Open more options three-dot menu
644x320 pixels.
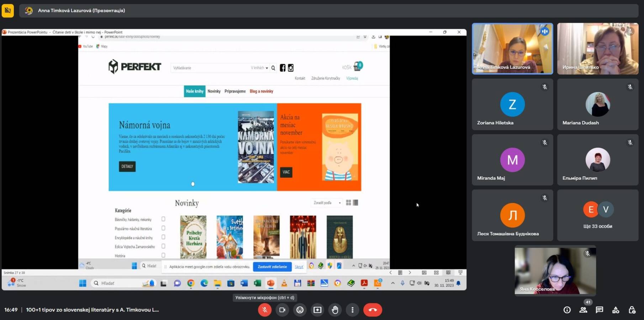[x=352, y=310]
